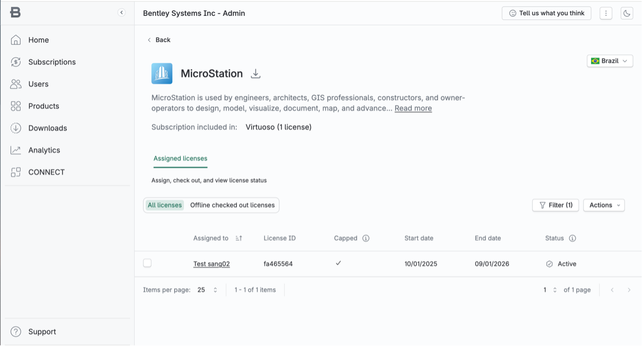Click the Virtuoso (1 license) text

[279, 127]
